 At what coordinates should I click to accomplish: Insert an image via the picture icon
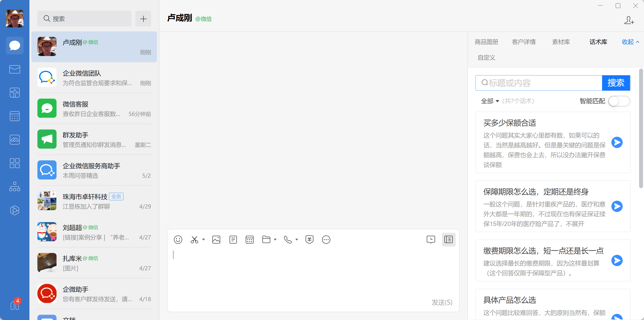(x=216, y=240)
